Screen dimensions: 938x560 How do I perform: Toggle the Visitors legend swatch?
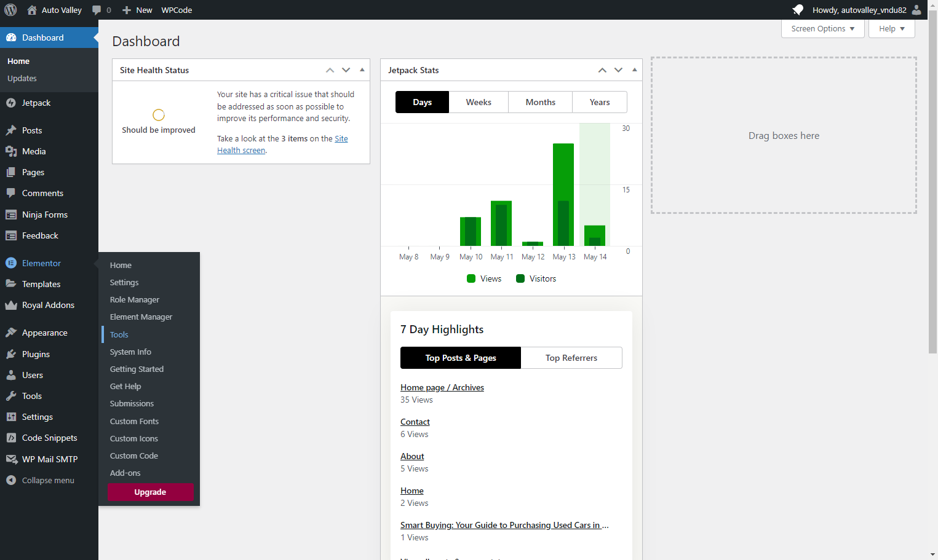click(520, 278)
